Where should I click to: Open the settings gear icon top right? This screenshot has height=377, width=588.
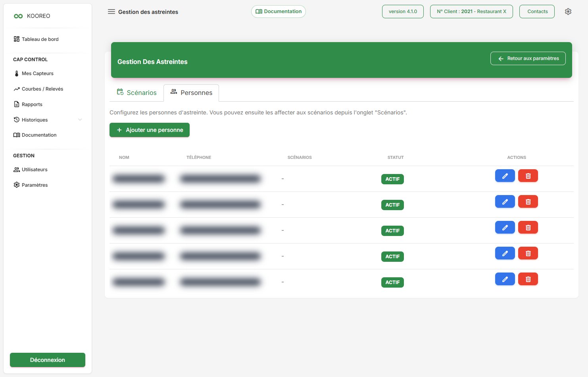(x=568, y=12)
